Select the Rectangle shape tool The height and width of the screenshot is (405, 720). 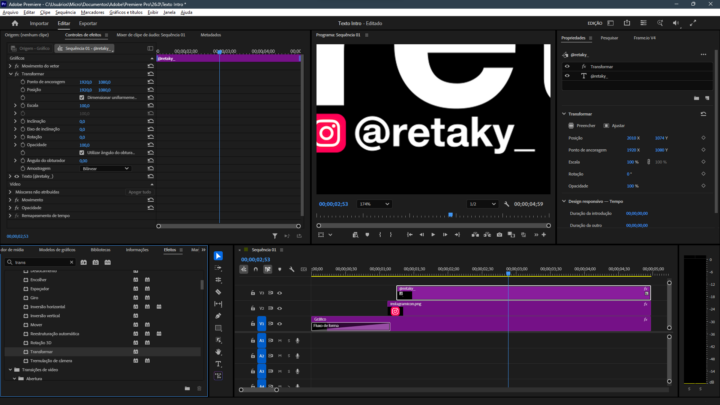pyautogui.click(x=218, y=328)
